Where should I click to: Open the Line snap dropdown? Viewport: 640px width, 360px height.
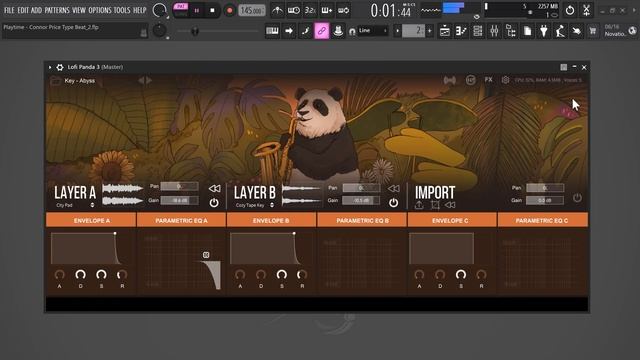pyautogui.click(x=373, y=31)
